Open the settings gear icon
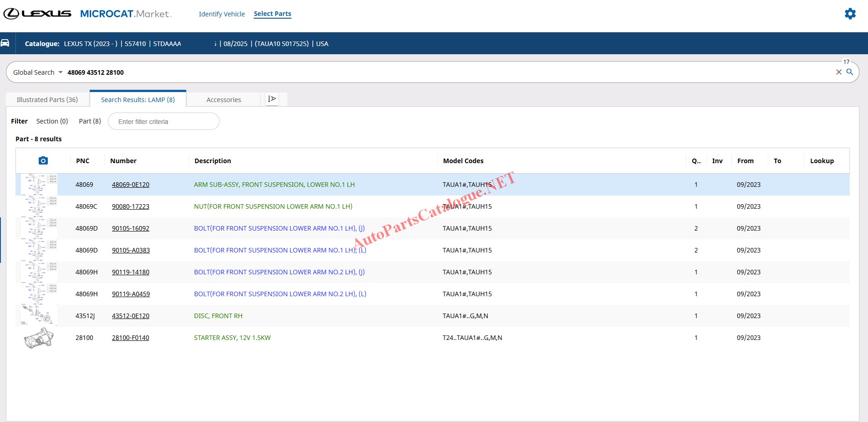 (x=850, y=14)
